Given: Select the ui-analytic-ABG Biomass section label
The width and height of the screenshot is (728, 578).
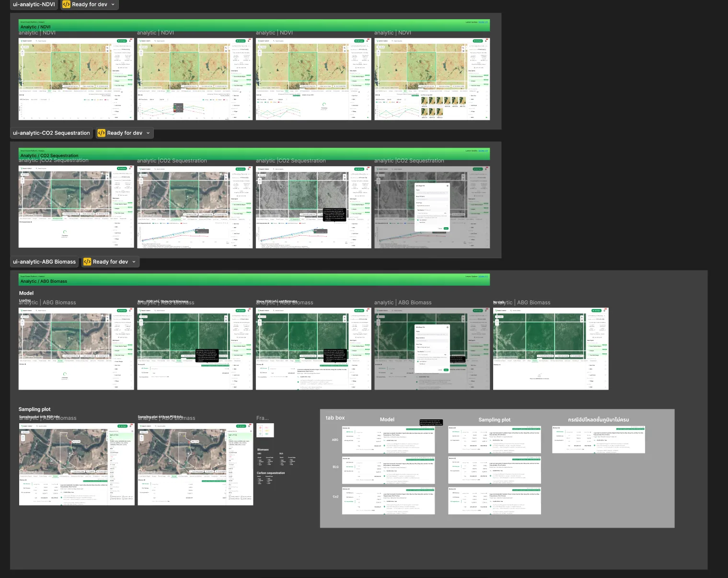Looking at the screenshot, I should pyautogui.click(x=44, y=262).
